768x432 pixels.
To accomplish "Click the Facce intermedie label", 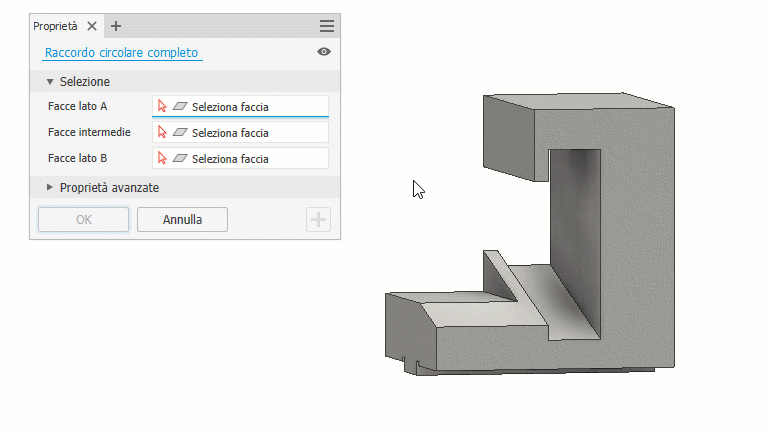I will [89, 132].
